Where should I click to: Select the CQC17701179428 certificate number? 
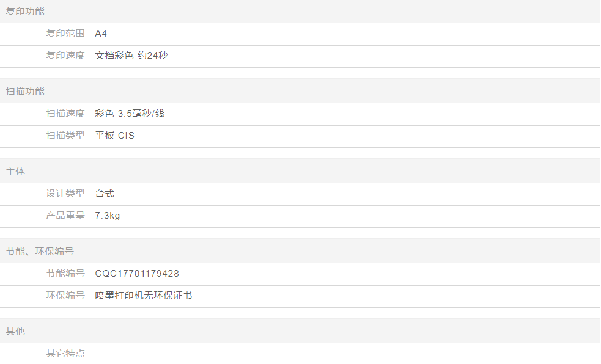tap(137, 274)
